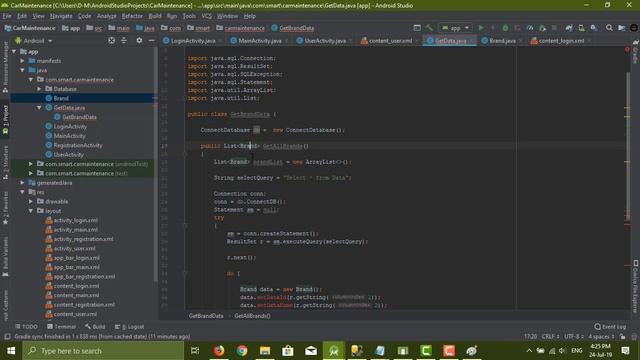
Task: Click the UTF-8 encoding in status bar
Action: pyautogui.click(x=574, y=337)
